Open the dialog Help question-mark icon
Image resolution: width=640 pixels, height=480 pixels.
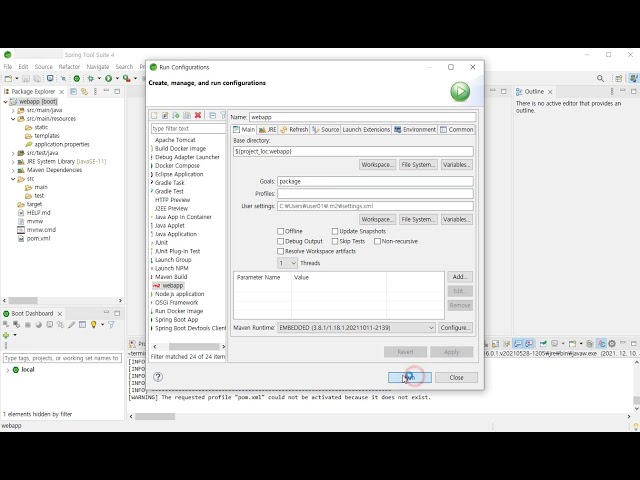tap(158, 377)
